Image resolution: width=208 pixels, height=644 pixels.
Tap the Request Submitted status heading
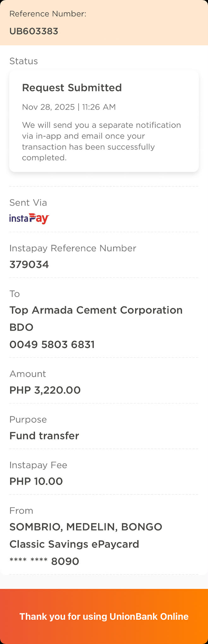[72, 88]
